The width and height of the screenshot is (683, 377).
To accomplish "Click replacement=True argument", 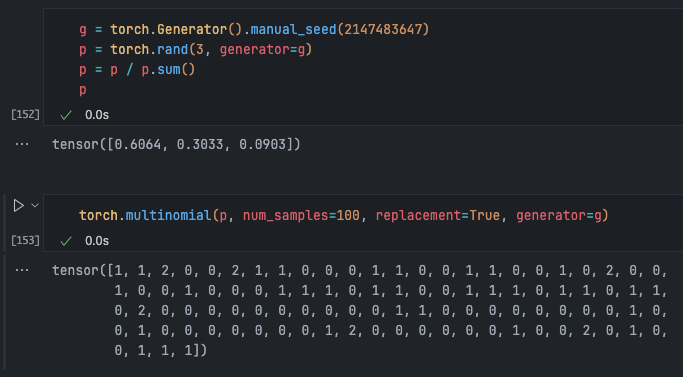I will click(x=437, y=215).
